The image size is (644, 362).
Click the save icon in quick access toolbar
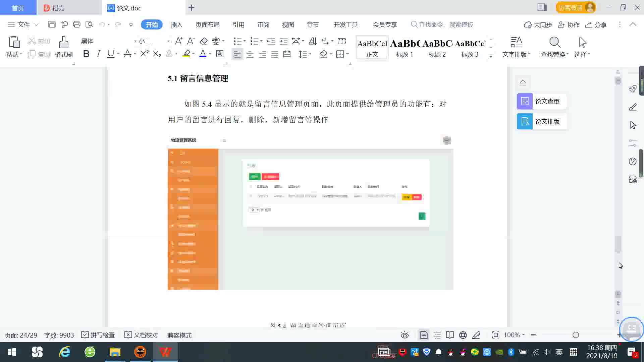(52, 24)
